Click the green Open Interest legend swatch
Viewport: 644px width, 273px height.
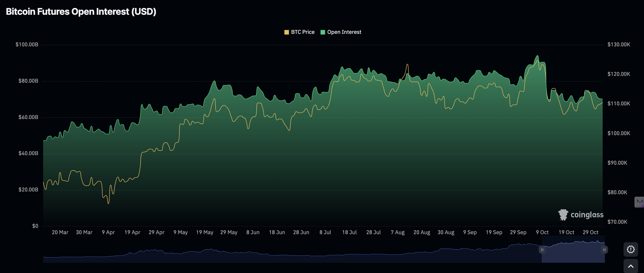[323, 32]
